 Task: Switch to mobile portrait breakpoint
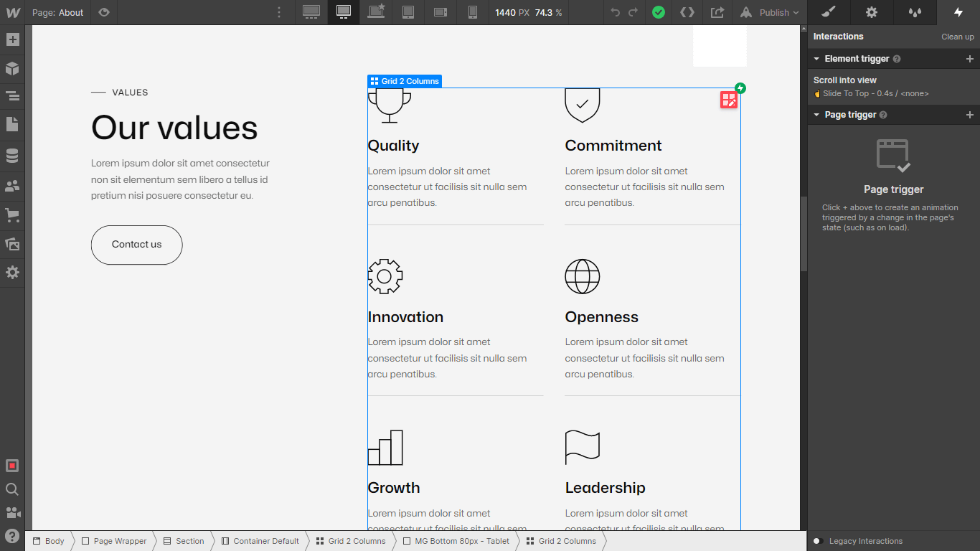(473, 12)
